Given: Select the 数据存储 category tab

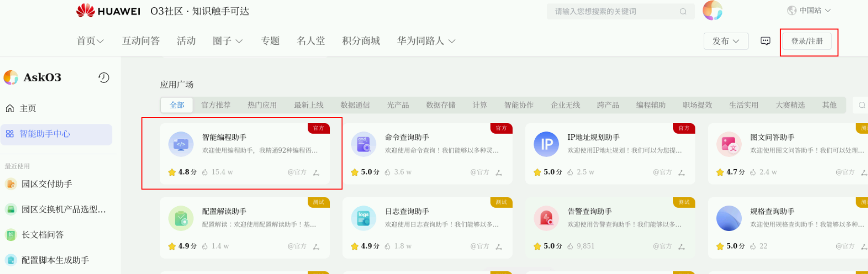Looking at the screenshot, I should (441, 105).
